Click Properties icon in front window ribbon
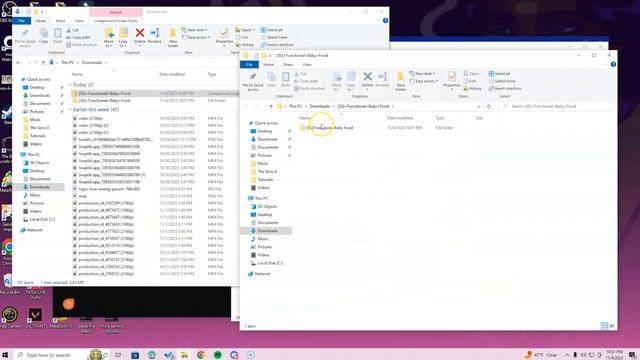This screenshot has height=360, width=640. pos(452,80)
